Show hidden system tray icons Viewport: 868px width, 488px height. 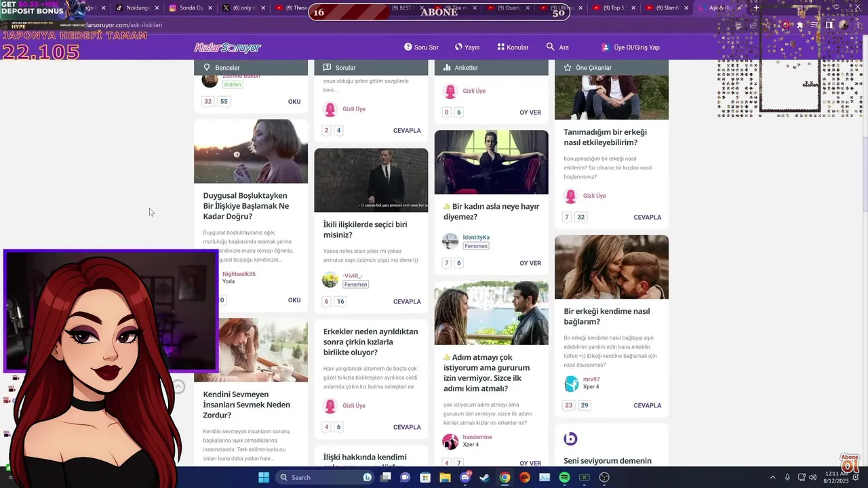point(773,478)
